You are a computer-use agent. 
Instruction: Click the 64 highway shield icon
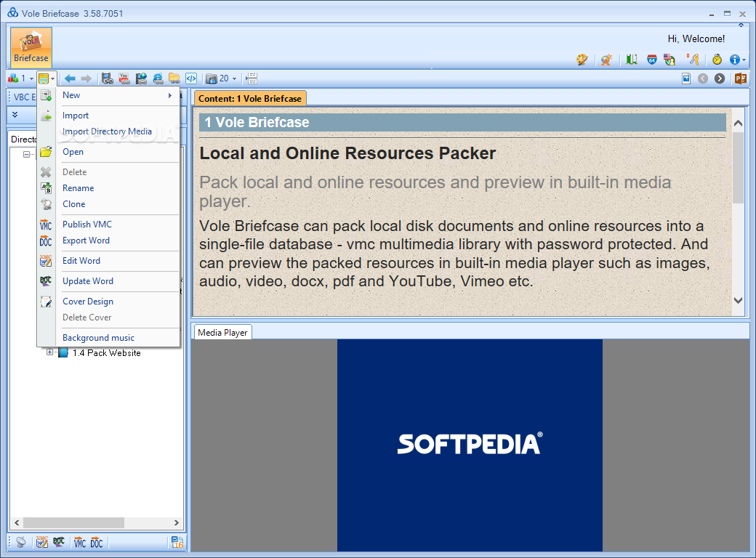pos(652,60)
